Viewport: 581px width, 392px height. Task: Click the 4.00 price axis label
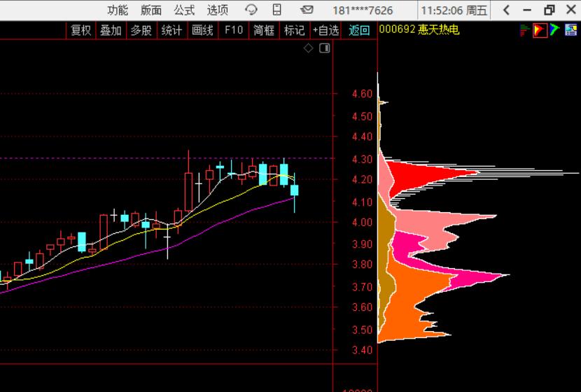click(x=362, y=223)
